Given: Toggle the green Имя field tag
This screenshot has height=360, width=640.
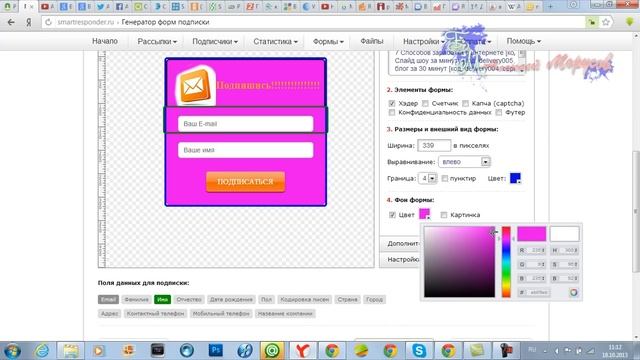Looking at the screenshot, I should [x=162, y=300].
